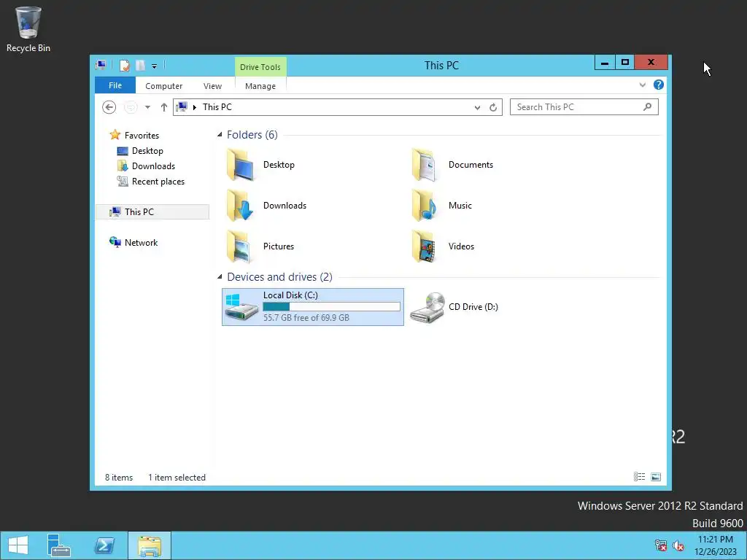This screenshot has width=747, height=560.
Task: Click the Forward navigation arrow
Action: (x=130, y=107)
